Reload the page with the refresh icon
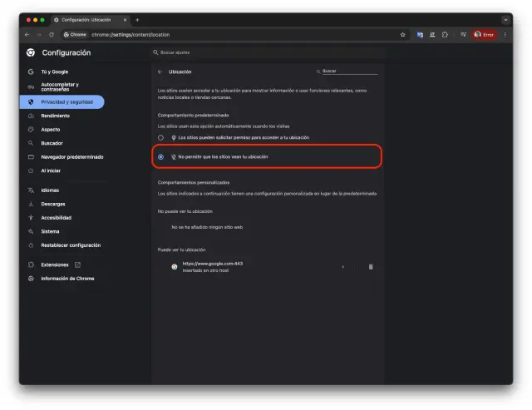The image size is (532, 410). click(52, 35)
